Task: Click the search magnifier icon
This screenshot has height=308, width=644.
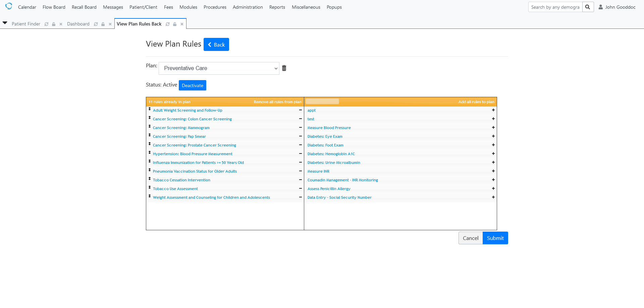Action: click(x=588, y=7)
